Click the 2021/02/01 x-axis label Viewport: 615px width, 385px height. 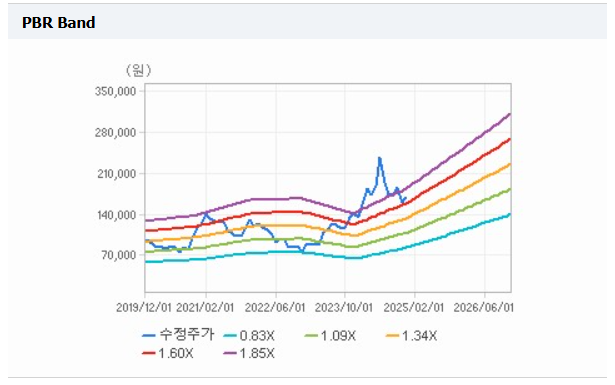[x=205, y=307]
